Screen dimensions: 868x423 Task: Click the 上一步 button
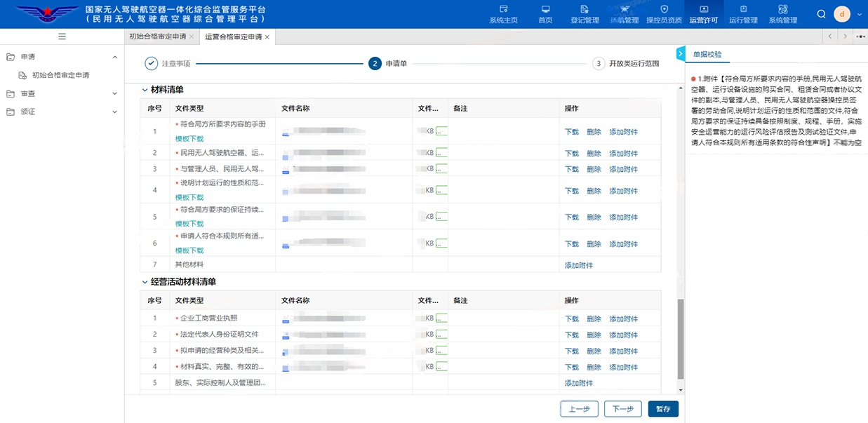coord(579,409)
